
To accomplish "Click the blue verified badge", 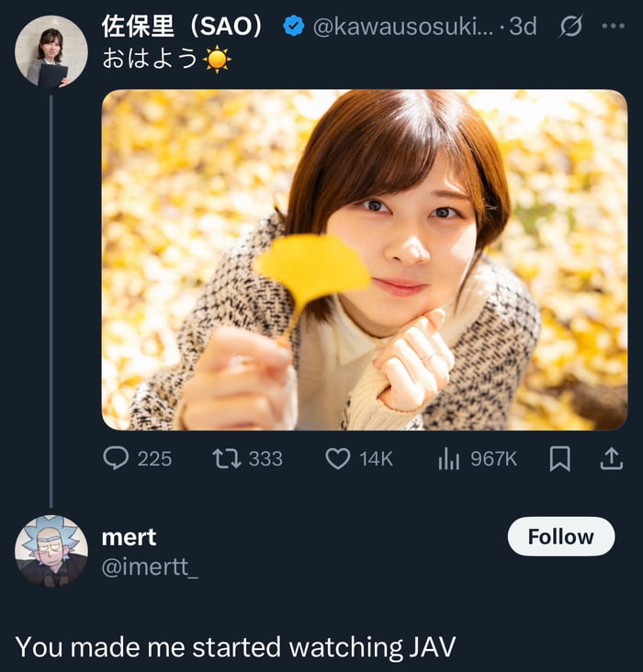I will pyautogui.click(x=293, y=27).
